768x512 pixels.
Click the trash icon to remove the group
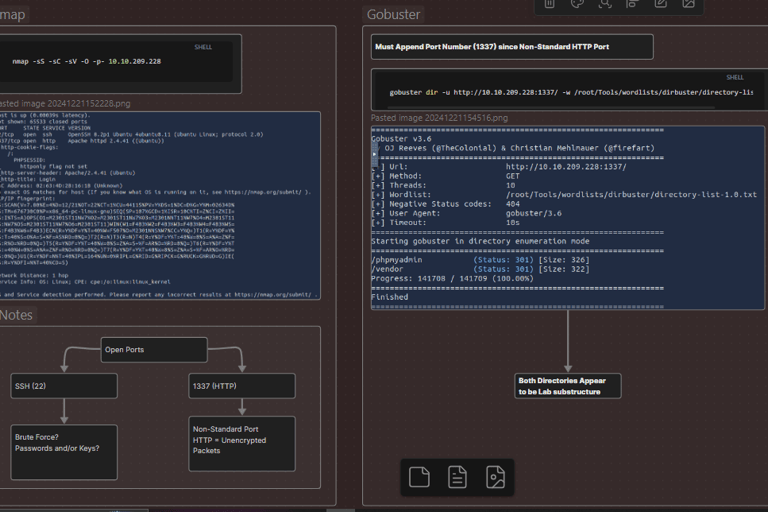[x=549, y=4]
